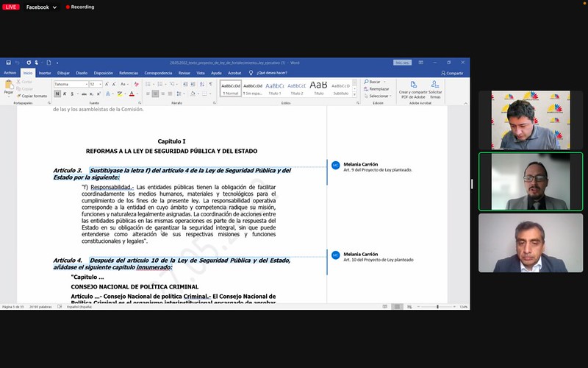The width and height of the screenshot is (588, 368).
Task: Apply superscript formatting
Action: [98, 94]
